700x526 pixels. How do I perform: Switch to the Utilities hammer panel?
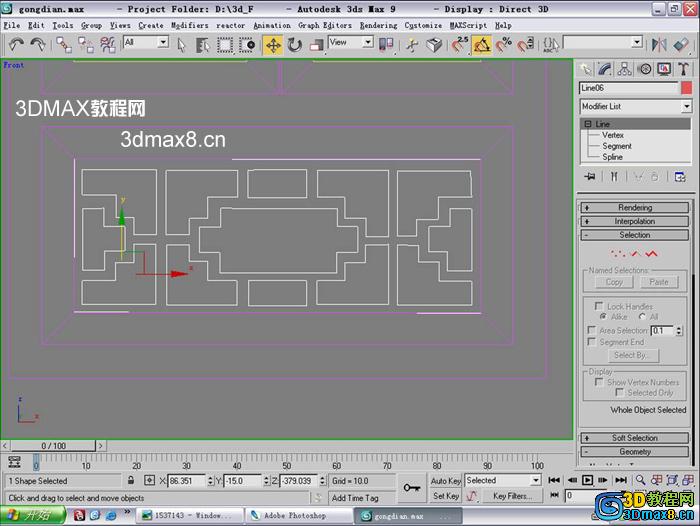(683, 69)
